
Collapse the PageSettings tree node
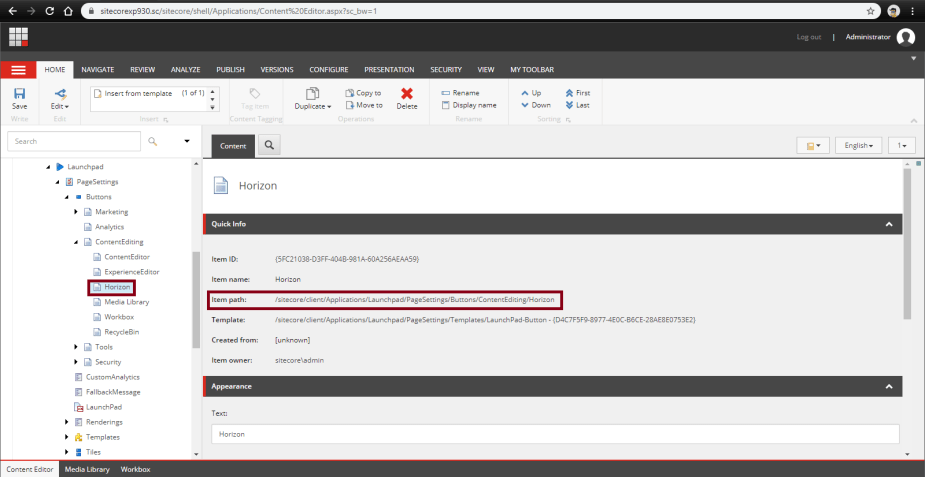click(58, 182)
